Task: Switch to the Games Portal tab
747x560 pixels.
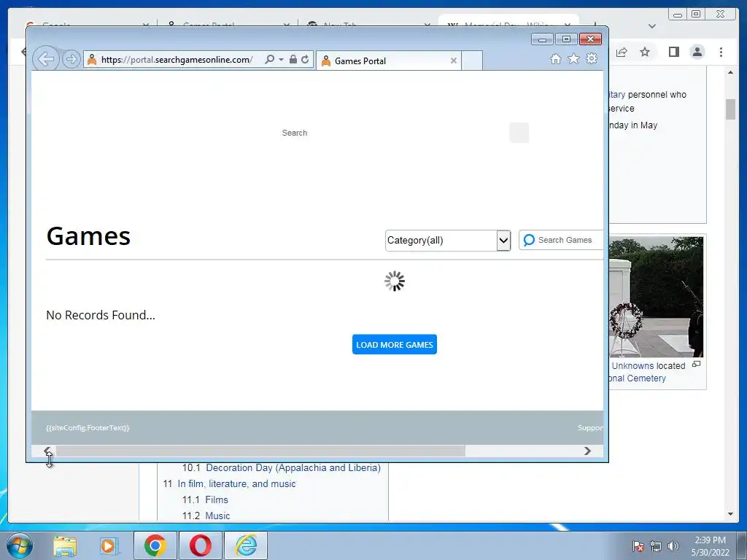Action: click(x=388, y=61)
